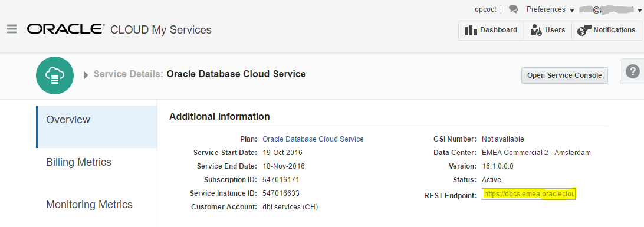The image size is (644, 227).
Task: Open the hamburger navigation menu
Action: (12, 29)
